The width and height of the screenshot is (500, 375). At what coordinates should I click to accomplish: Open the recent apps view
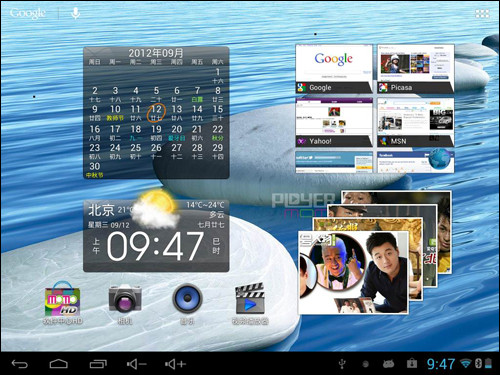(x=98, y=364)
